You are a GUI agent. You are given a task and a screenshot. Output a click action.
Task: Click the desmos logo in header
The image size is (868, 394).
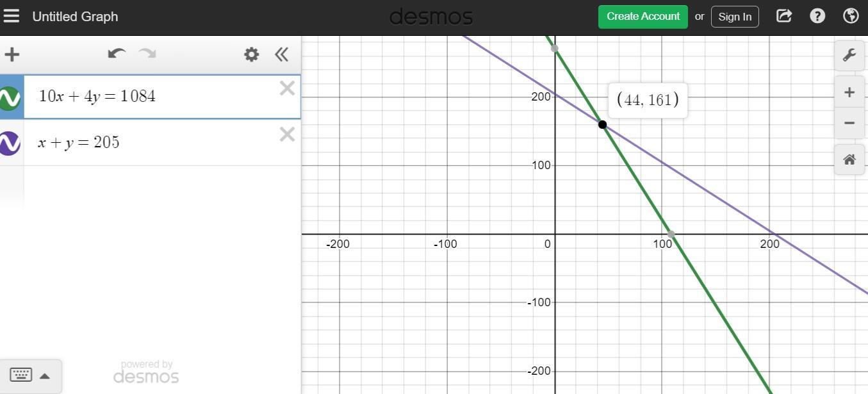(x=431, y=17)
